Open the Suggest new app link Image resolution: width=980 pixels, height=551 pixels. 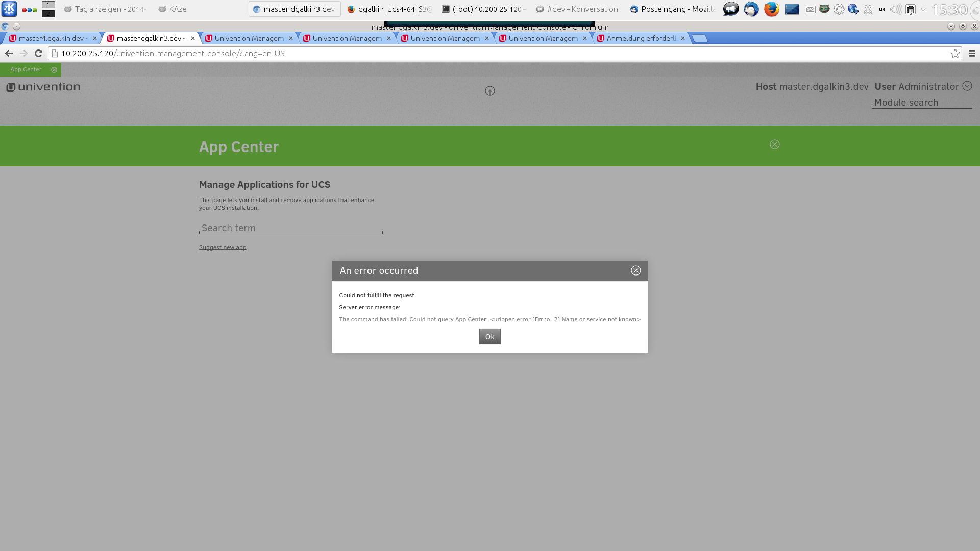(223, 247)
